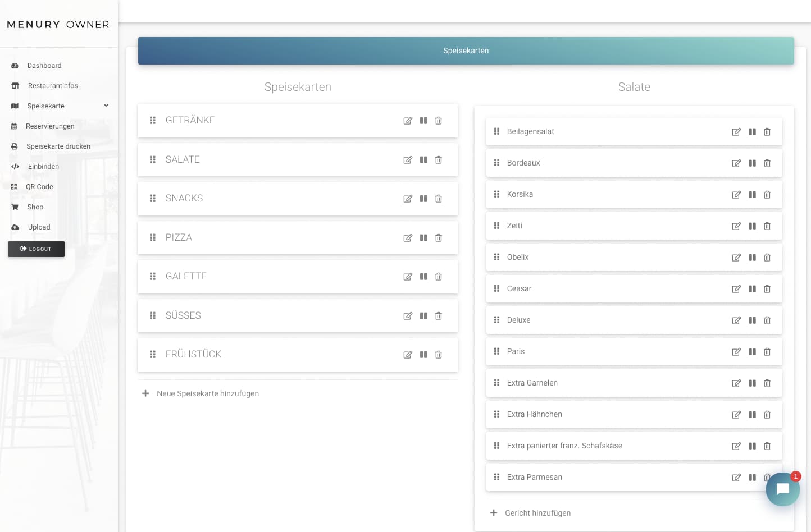Click trash icon for Extra Garnelen

point(767,383)
